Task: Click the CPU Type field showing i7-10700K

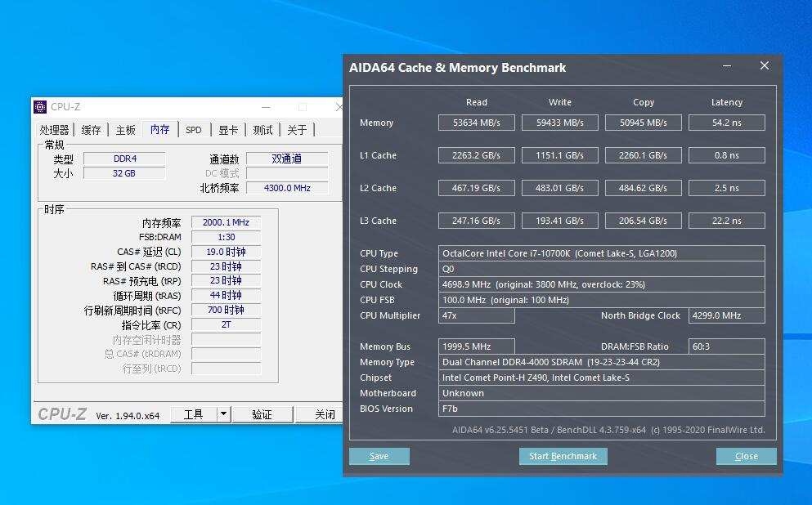Action: [602, 252]
